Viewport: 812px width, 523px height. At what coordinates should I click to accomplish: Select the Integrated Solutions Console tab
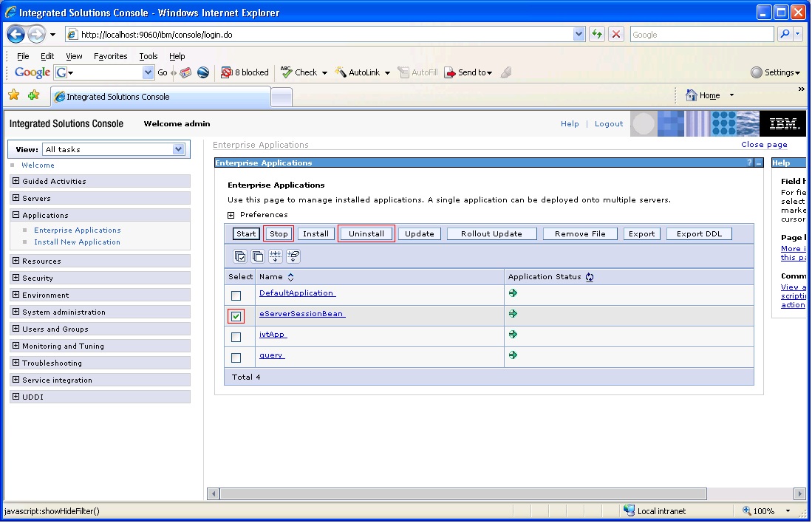point(160,97)
